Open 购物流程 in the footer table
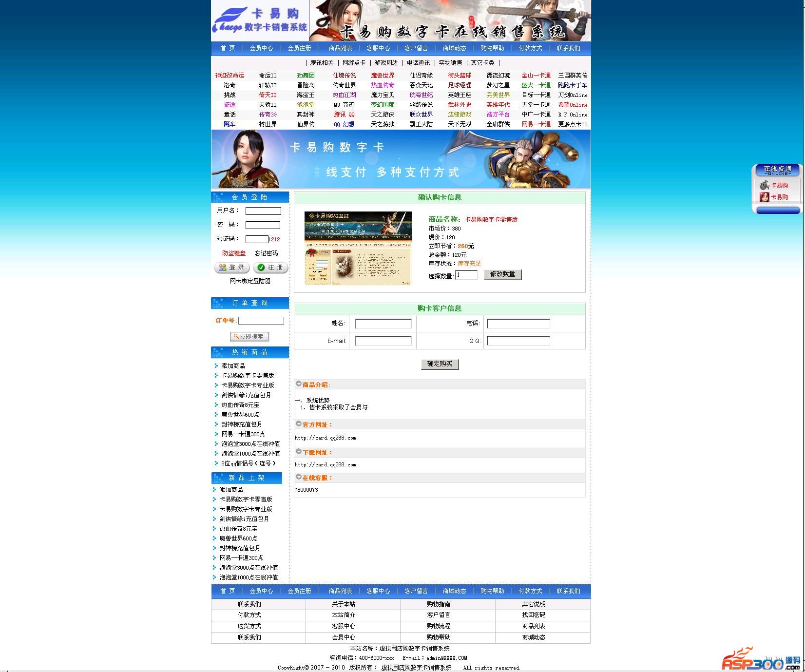This screenshot has height=672, width=805. 439,626
